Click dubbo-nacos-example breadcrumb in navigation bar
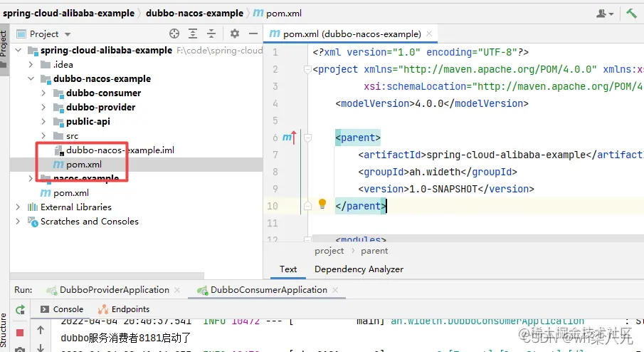644x352 pixels. (x=195, y=13)
